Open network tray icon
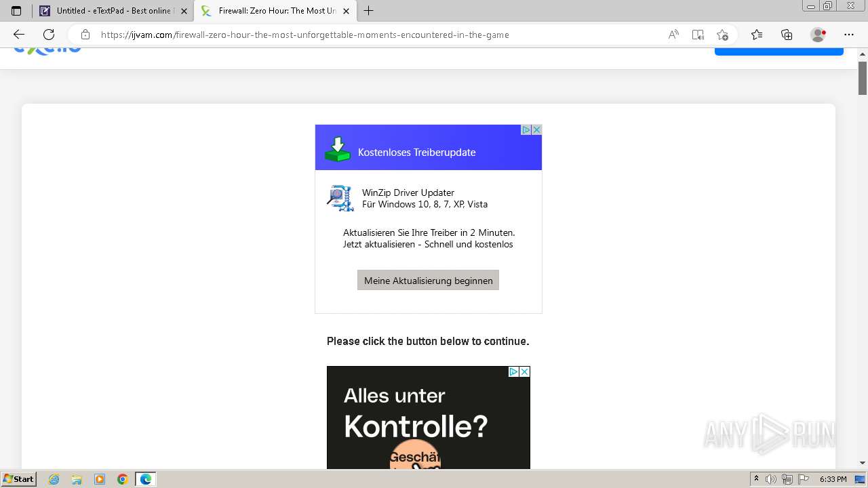The height and width of the screenshot is (488, 868). click(787, 479)
